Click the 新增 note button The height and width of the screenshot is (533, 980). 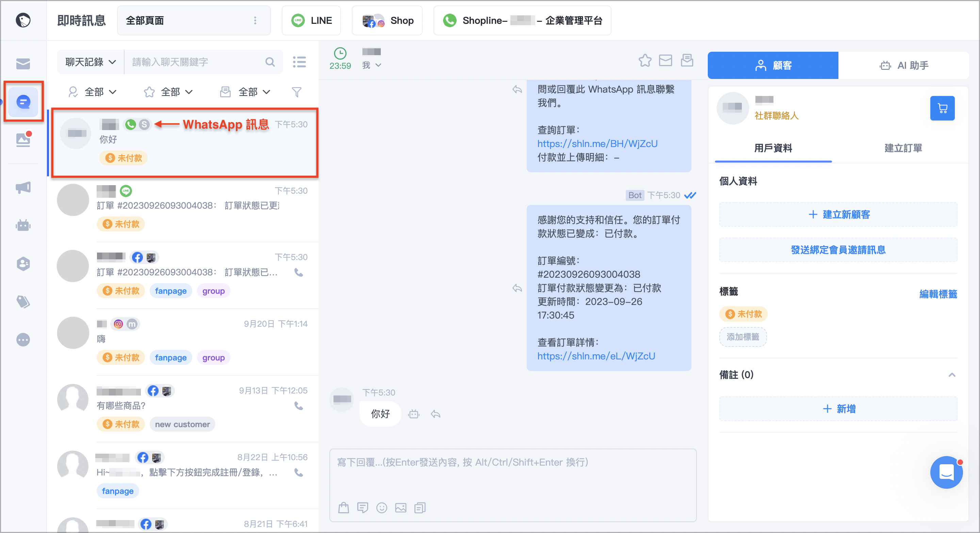pyautogui.click(x=838, y=409)
